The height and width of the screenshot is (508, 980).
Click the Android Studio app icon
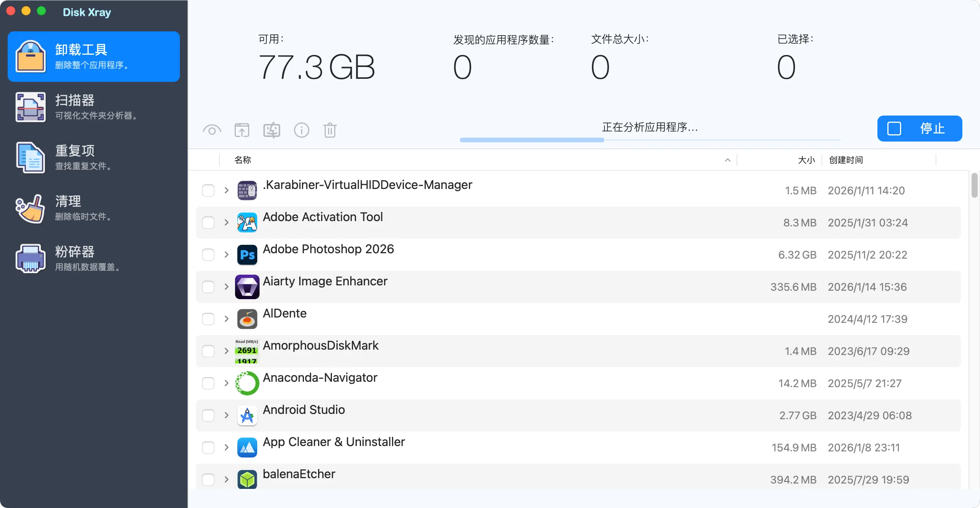tap(247, 415)
